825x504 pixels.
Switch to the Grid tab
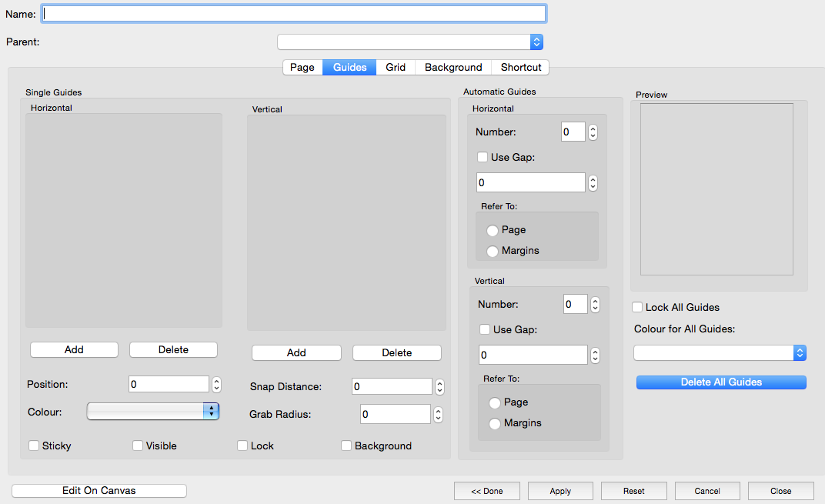(x=396, y=68)
